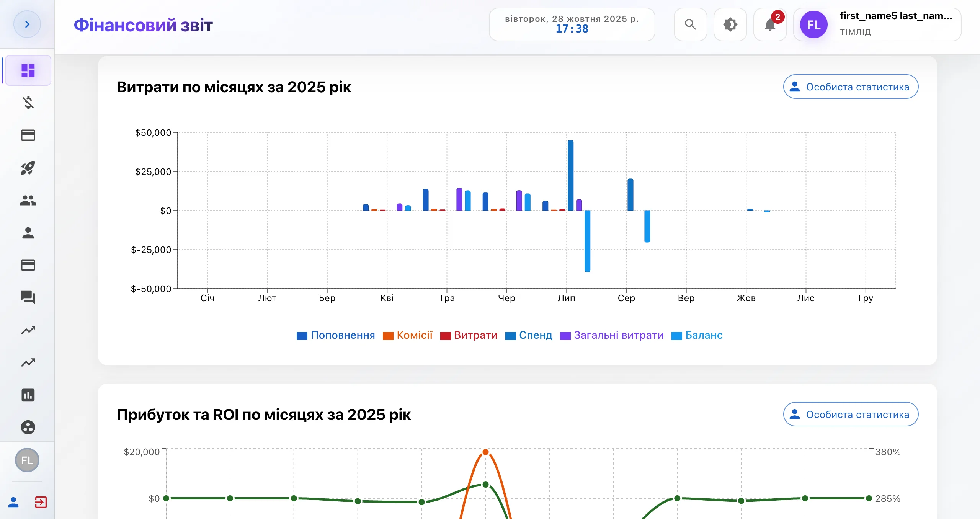The width and height of the screenshot is (980, 519).
Task: Click the purple FL avatar in header
Action: [x=814, y=24]
